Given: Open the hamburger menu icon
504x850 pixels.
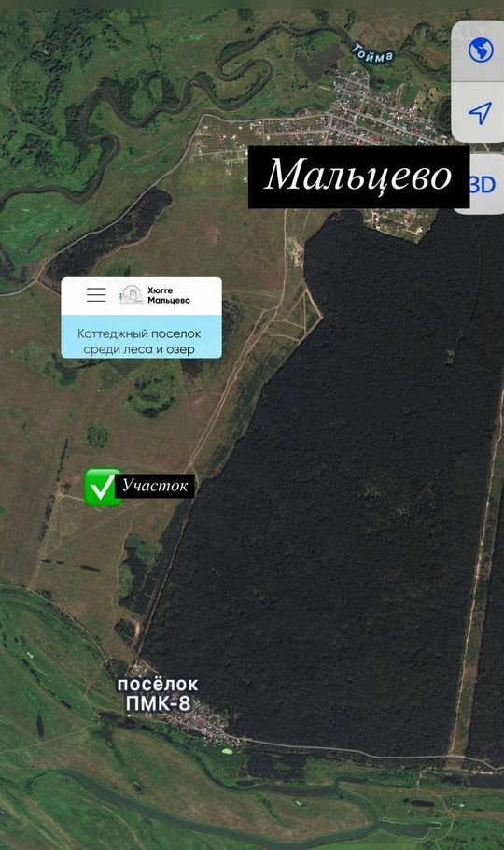Looking at the screenshot, I should tap(96, 294).
